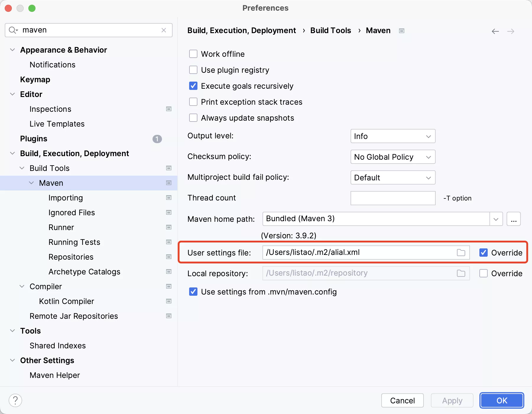This screenshot has height=414, width=532.
Task: Open the Checksum policy dropdown
Action: [393, 157]
